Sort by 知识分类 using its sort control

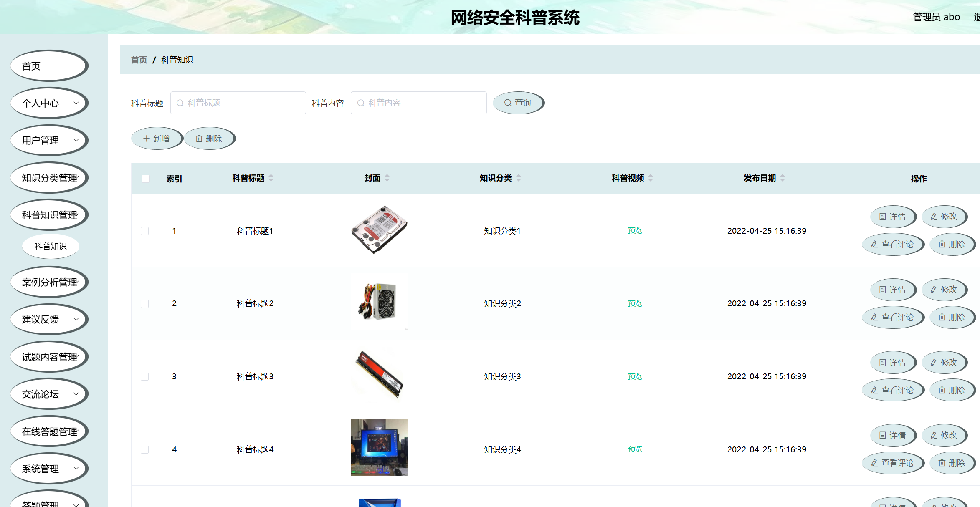519,178
